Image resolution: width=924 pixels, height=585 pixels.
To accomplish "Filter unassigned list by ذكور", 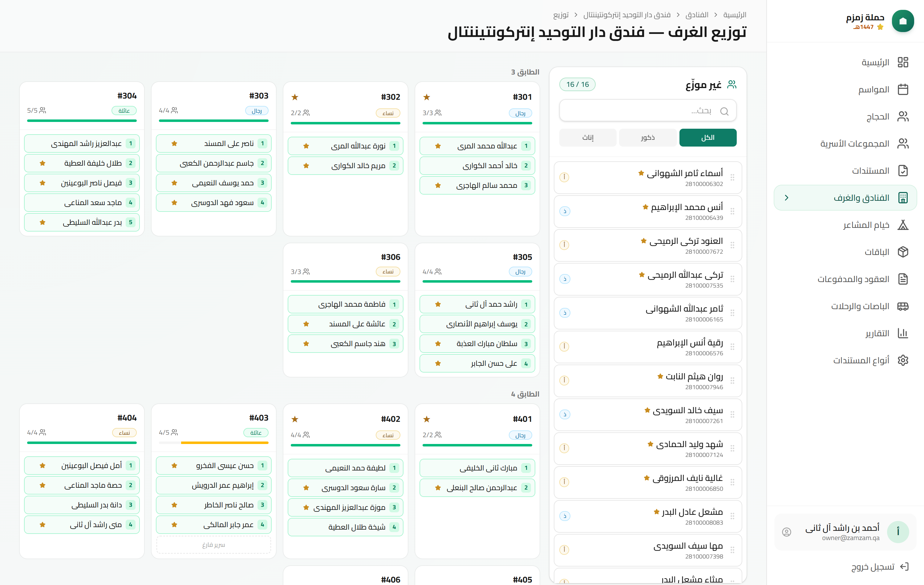I will pyautogui.click(x=648, y=137).
